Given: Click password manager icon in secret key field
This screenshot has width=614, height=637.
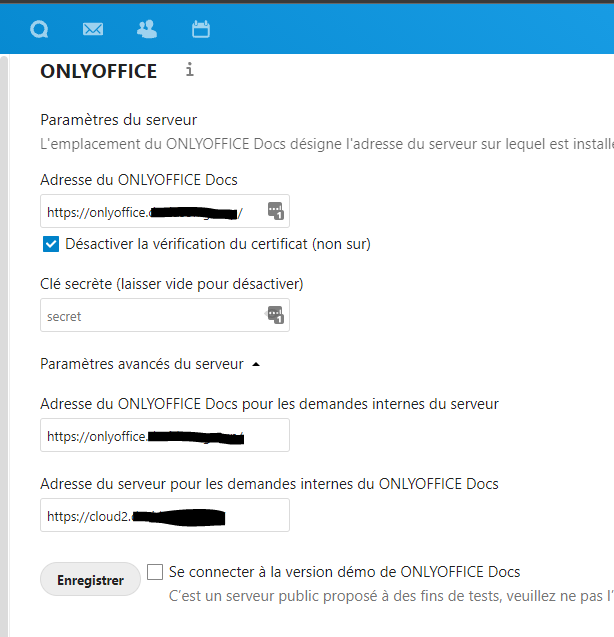Looking at the screenshot, I should (276, 315).
